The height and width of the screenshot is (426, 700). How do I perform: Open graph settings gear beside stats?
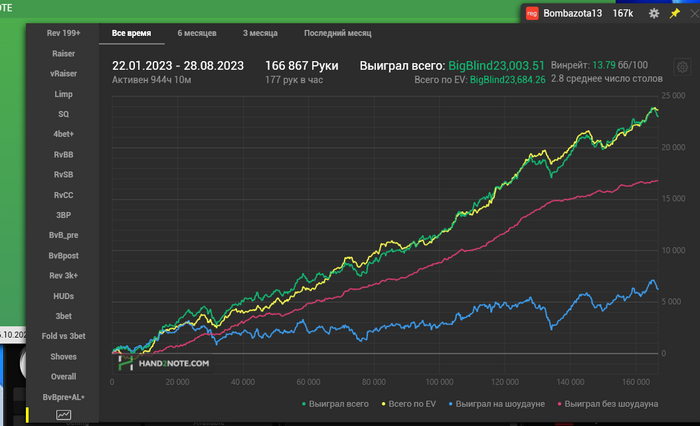[x=682, y=67]
